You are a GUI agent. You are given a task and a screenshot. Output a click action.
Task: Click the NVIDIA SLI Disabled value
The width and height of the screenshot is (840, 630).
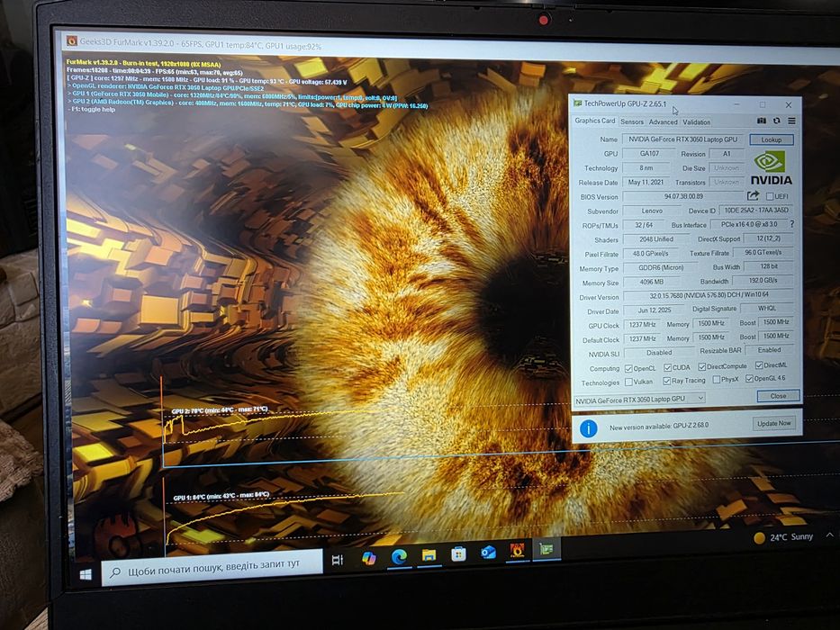click(x=659, y=353)
